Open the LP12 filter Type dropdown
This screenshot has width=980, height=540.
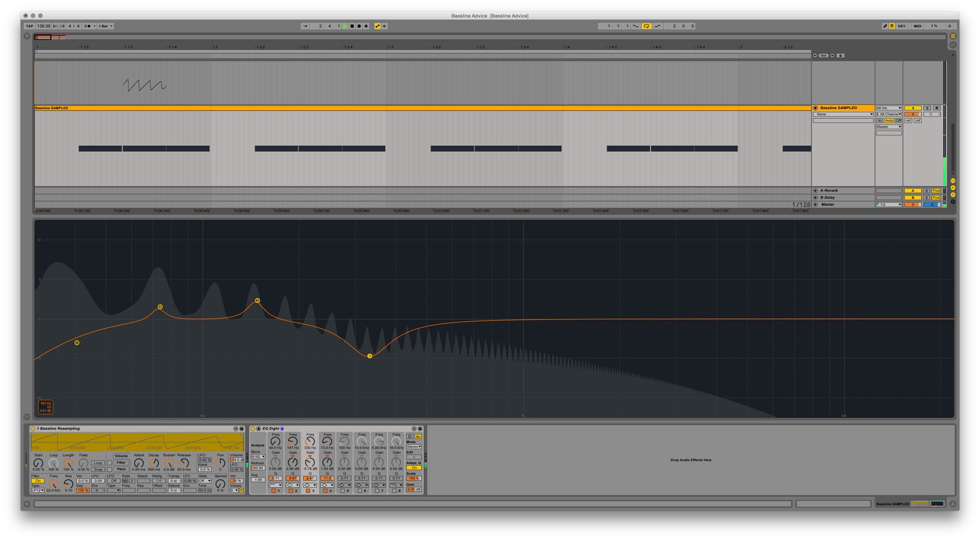pos(38,490)
